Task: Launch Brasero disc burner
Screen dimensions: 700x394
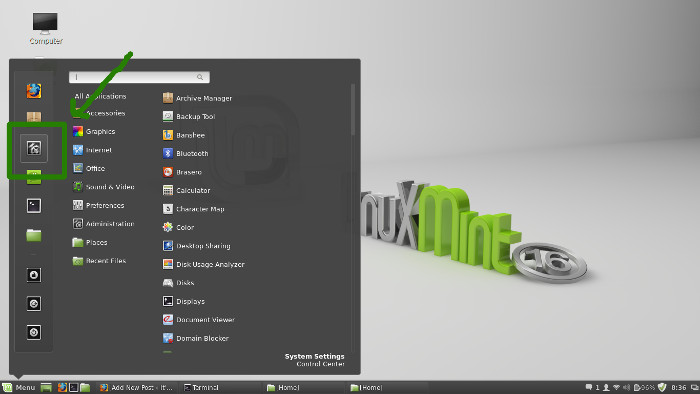Action: pyautogui.click(x=182, y=172)
